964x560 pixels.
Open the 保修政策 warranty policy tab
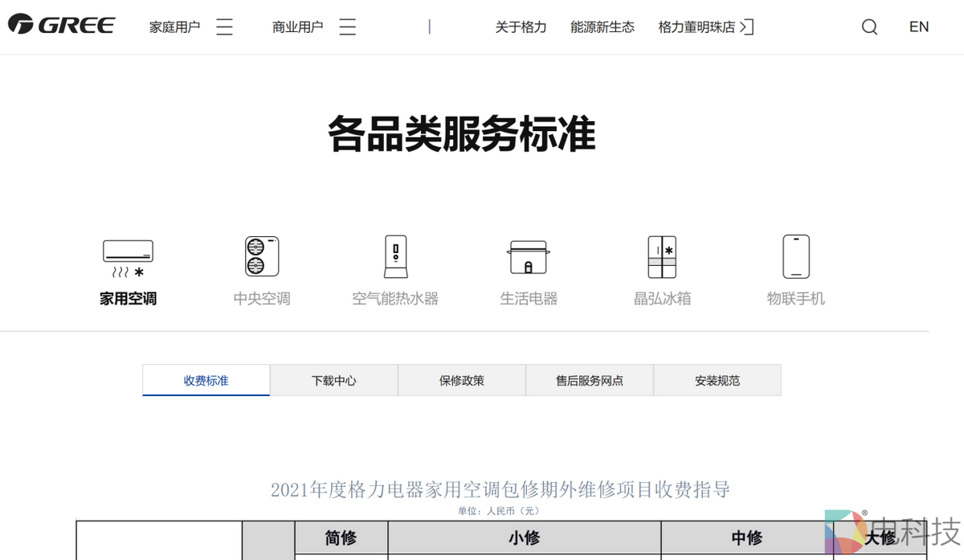point(461,379)
